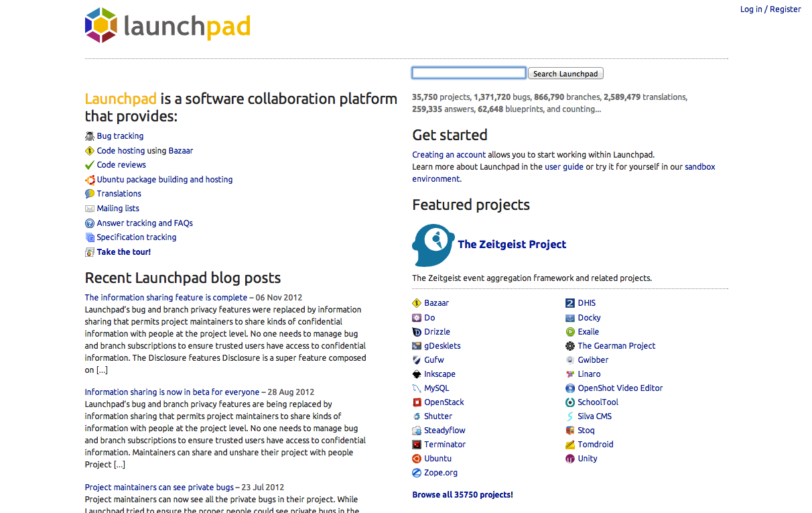Click the Specification tracking icon
This screenshot has height=513, width=812.
90,237
